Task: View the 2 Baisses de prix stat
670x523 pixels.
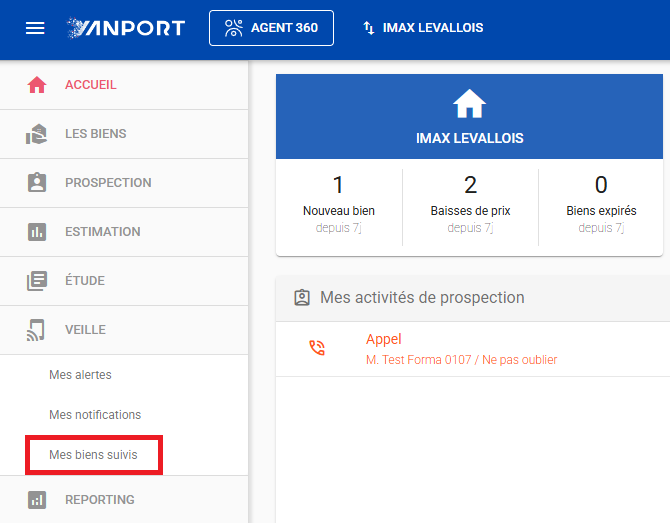Action: click(470, 206)
